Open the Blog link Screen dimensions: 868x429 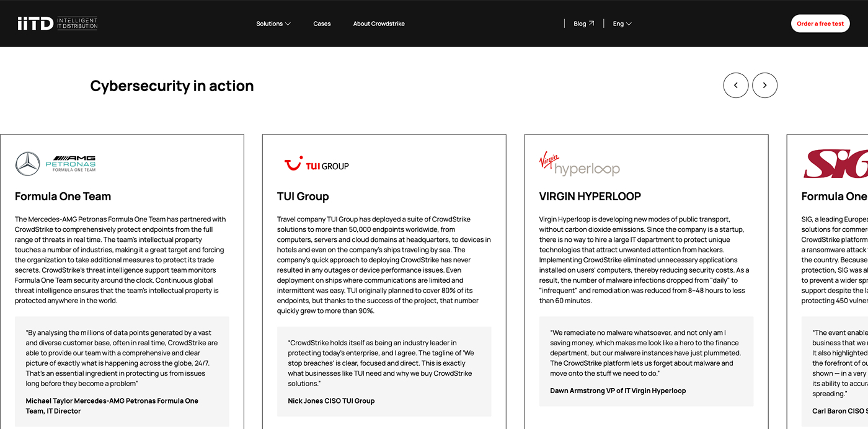coord(580,24)
